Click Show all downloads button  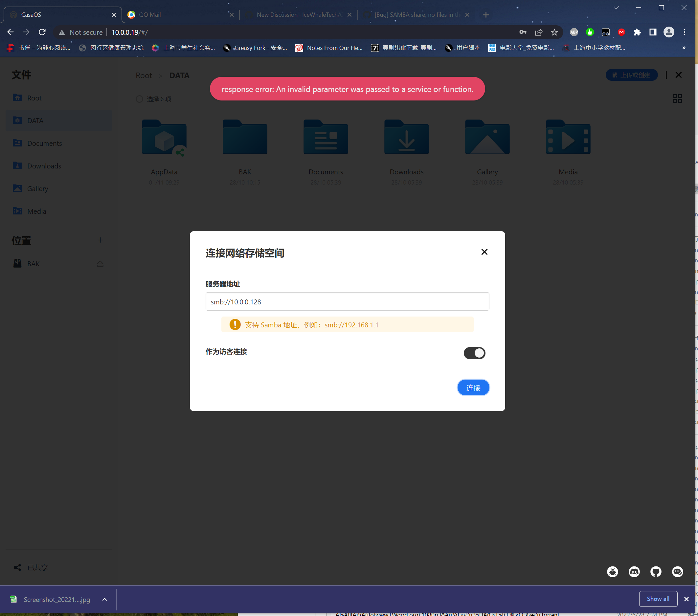658,599
